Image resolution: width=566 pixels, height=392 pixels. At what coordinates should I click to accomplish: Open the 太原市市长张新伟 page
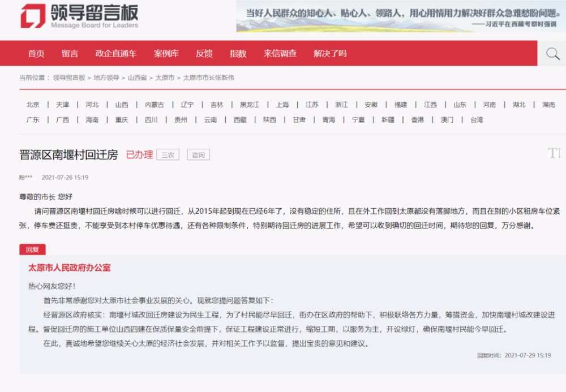(x=208, y=79)
